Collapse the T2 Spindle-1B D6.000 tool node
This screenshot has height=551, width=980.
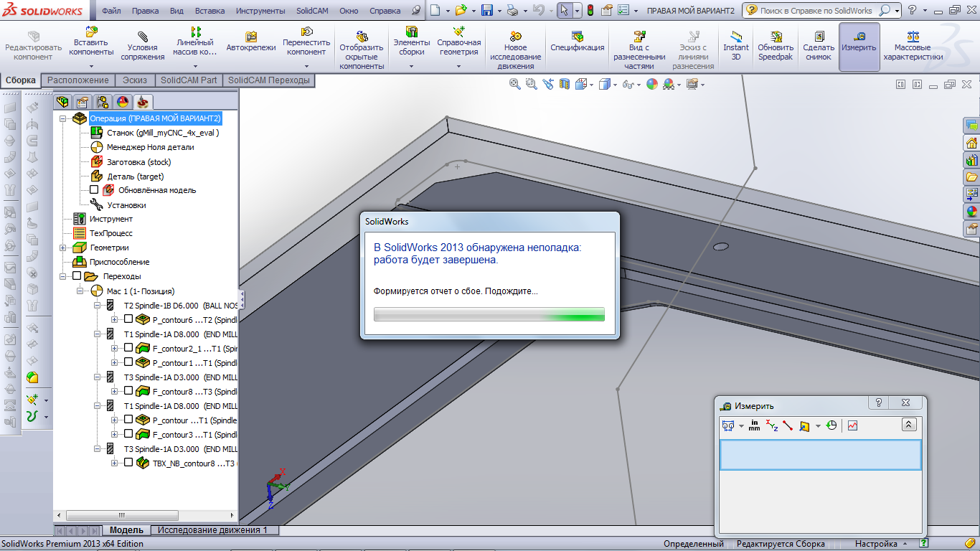click(98, 305)
